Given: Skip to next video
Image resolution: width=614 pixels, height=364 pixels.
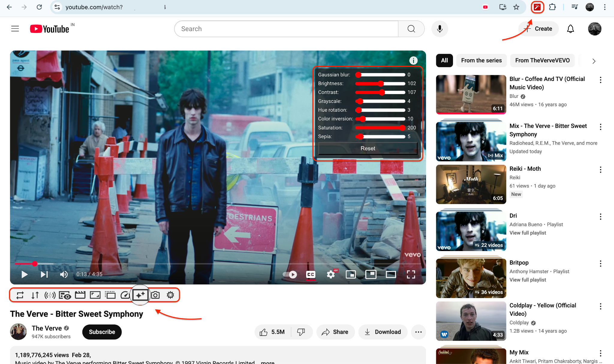Looking at the screenshot, I should click(x=44, y=274).
